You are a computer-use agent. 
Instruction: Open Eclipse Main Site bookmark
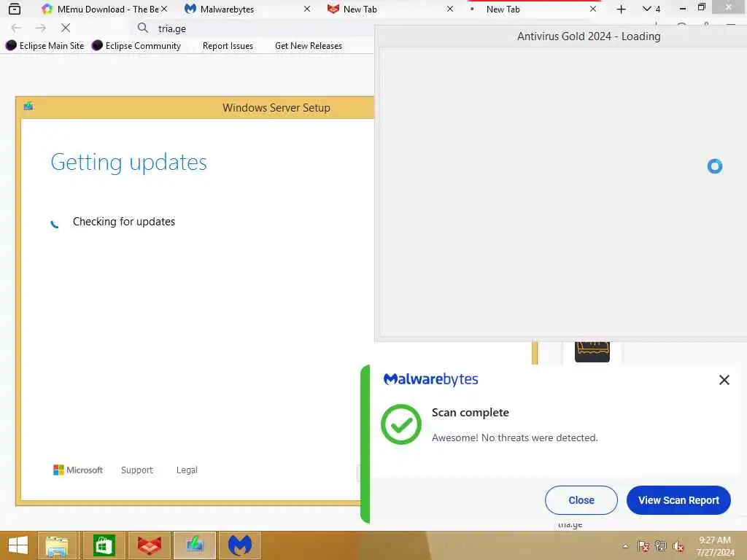pos(44,46)
